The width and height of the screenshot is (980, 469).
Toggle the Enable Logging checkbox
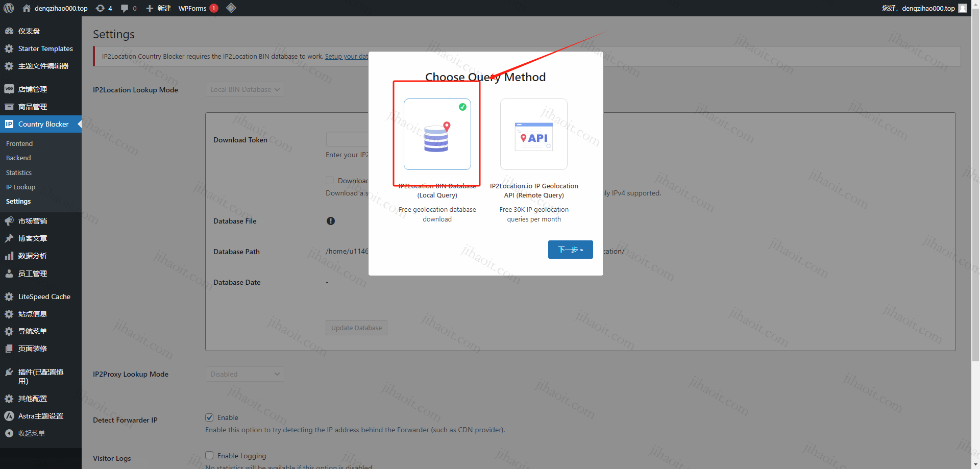[x=209, y=455]
